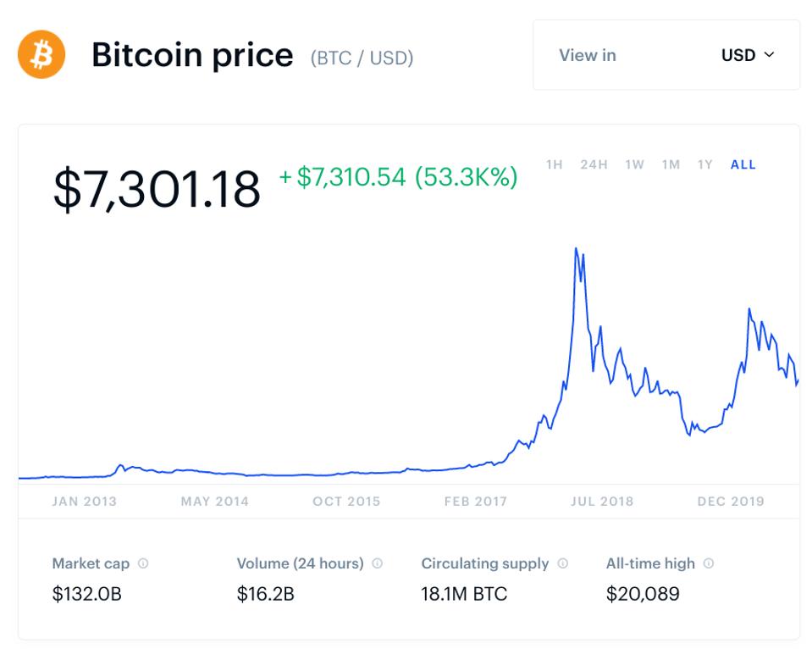Click the Bitcoin logo icon
Screen dimensions: 812x649
click(x=40, y=54)
